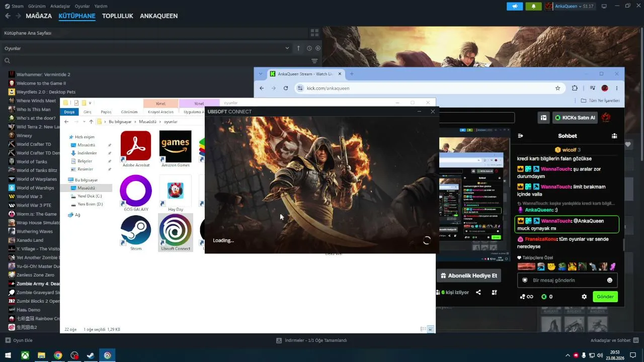The height and width of the screenshot is (362, 644).
Task: Open Explorer recent locations dropdown
Action: (84, 122)
